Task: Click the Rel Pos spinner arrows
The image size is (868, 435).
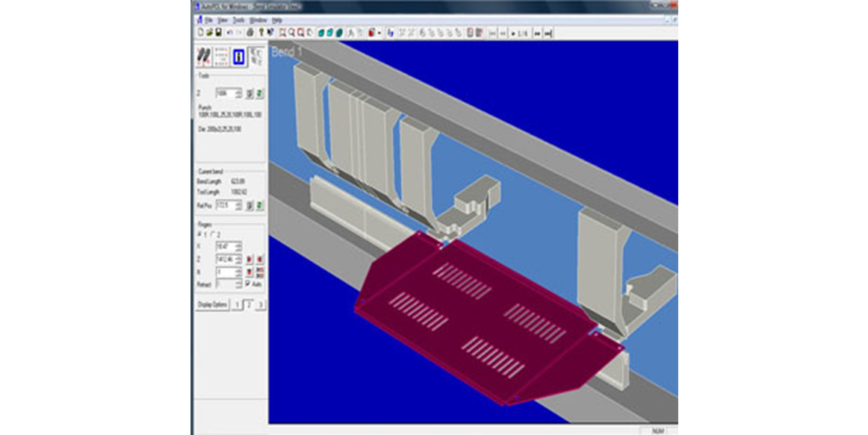Action: (238, 206)
